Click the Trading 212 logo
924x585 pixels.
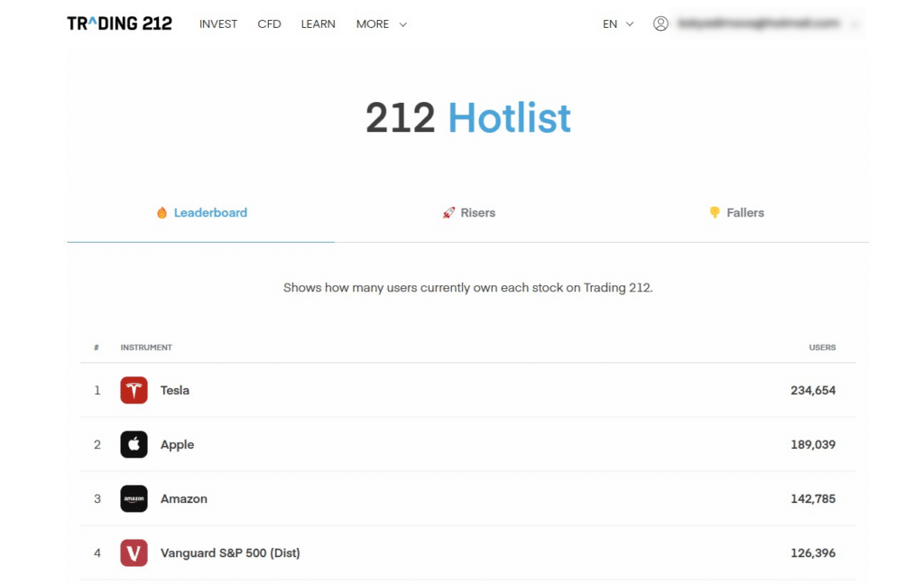point(120,23)
